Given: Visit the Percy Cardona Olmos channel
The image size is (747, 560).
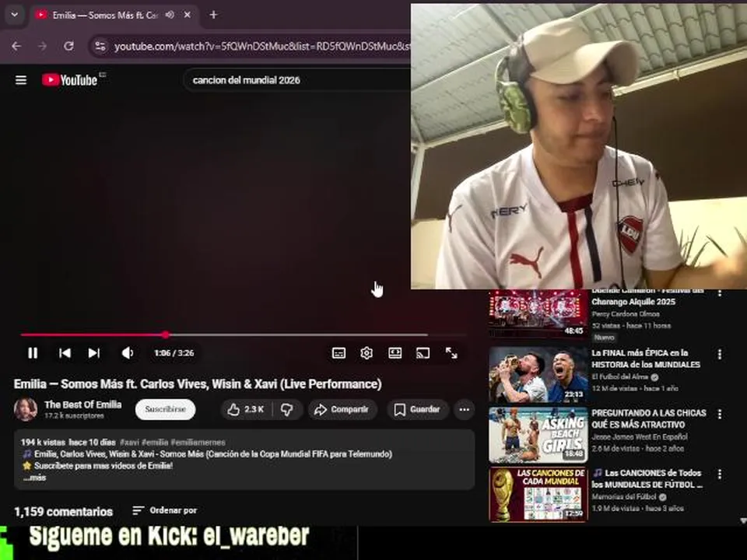Looking at the screenshot, I should pos(626,313).
